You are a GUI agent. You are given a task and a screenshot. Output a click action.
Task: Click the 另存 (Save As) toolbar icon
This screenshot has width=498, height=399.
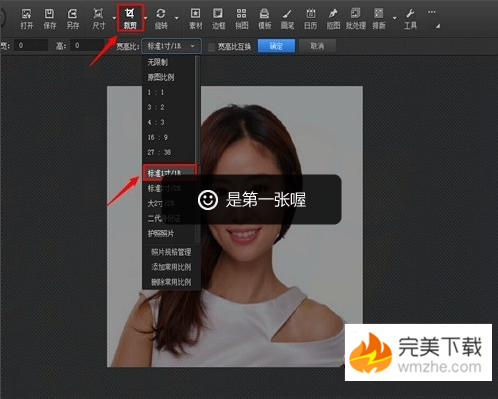tap(72, 19)
